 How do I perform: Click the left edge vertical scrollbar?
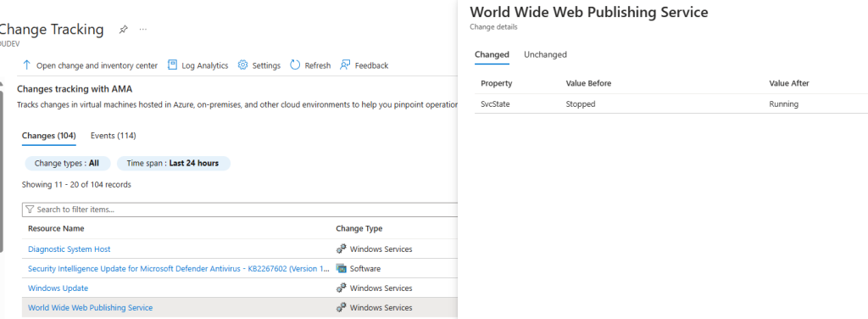[x=2, y=166]
